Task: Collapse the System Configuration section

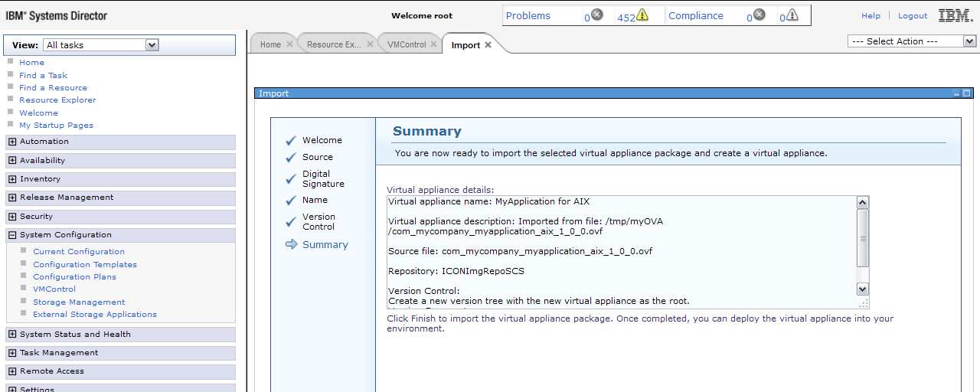Action: (12, 235)
